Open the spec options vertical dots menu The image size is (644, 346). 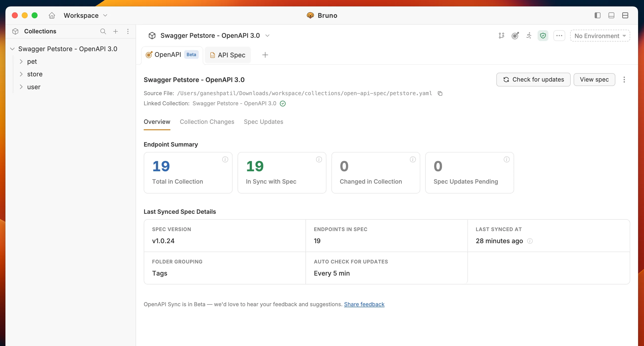624,80
